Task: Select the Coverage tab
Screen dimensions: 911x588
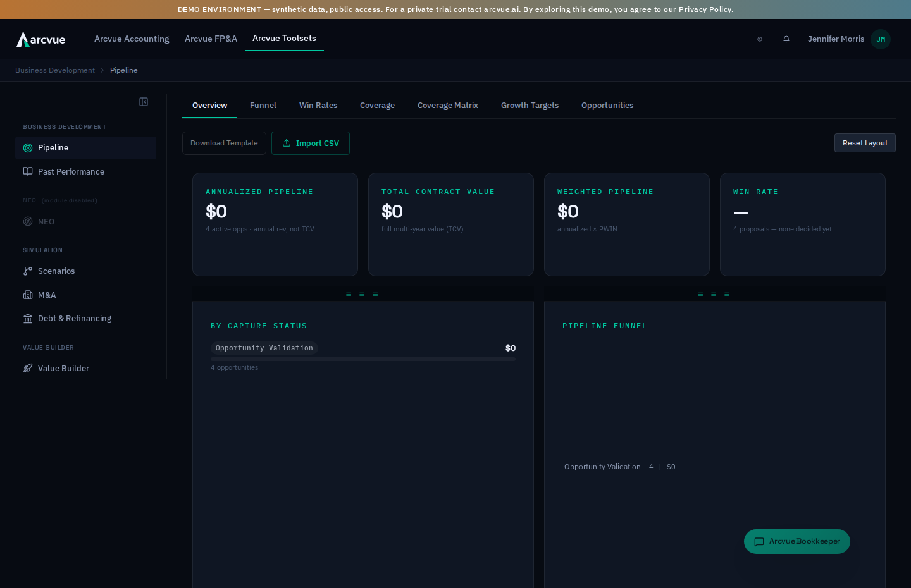Action: (x=377, y=106)
